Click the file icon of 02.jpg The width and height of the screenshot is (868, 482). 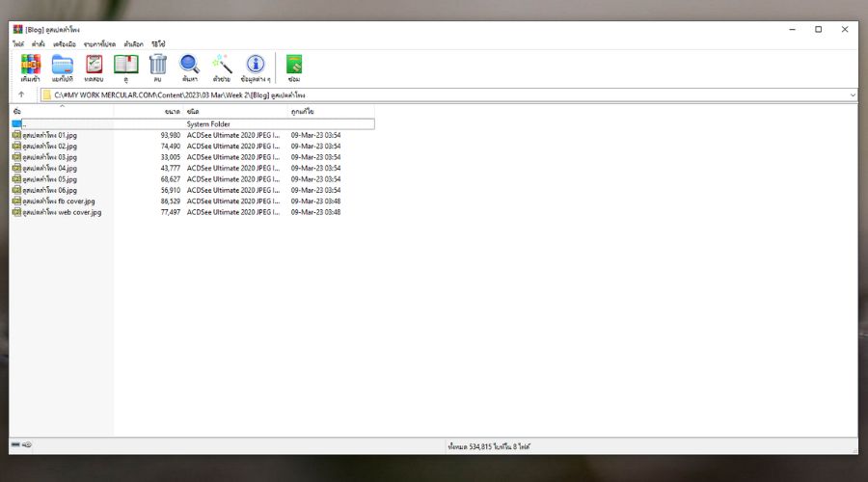coord(16,147)
